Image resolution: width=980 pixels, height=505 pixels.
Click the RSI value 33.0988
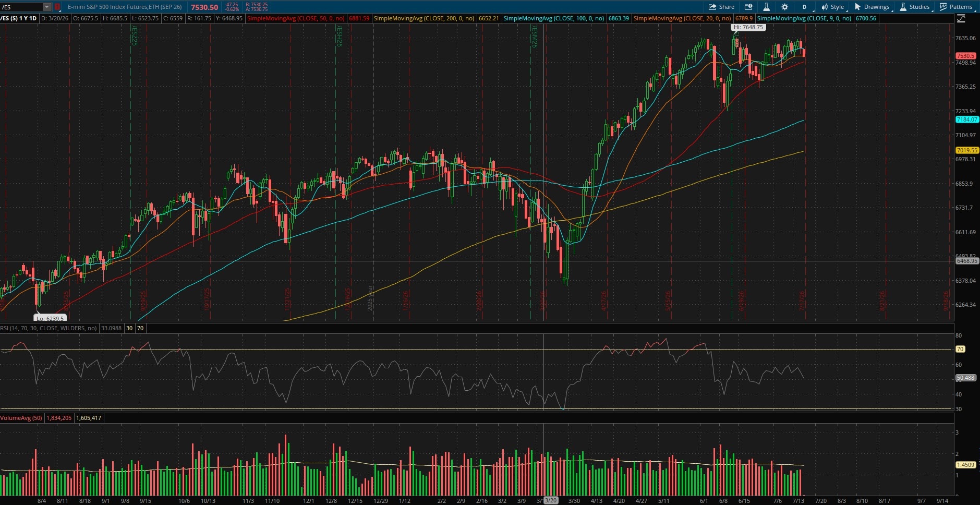111,328
